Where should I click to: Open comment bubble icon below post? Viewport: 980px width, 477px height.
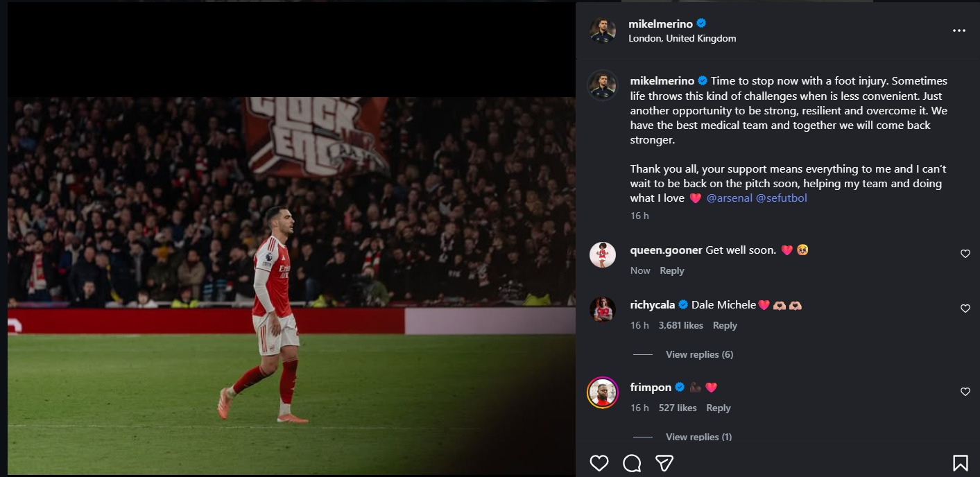point(632,463)
